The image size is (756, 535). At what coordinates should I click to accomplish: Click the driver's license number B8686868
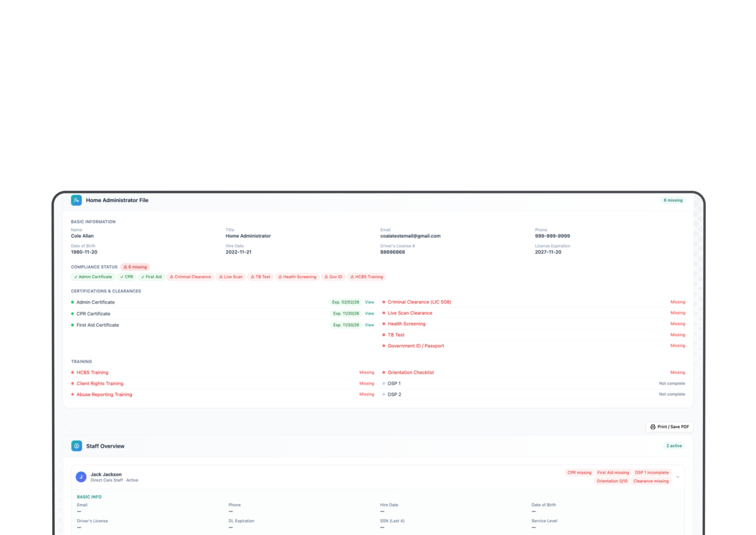(392, 252)
